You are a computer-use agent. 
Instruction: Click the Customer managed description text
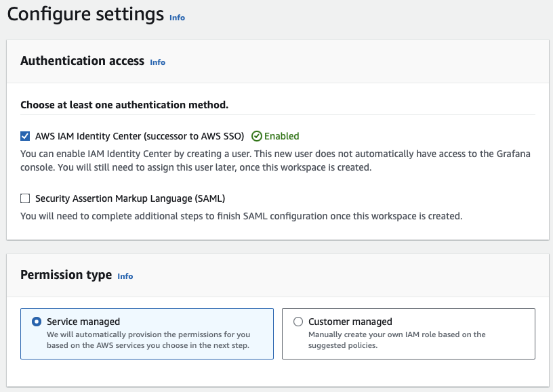(x=396, y=340)
